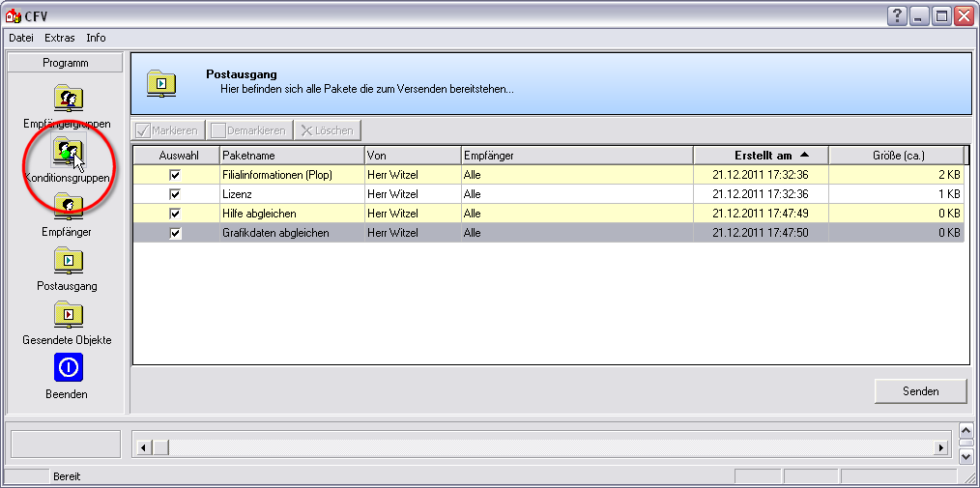This screenshot has width=980, height=488.
Task: Open Gesendete Objekte folder icon
Action: [x=68, y=314]
